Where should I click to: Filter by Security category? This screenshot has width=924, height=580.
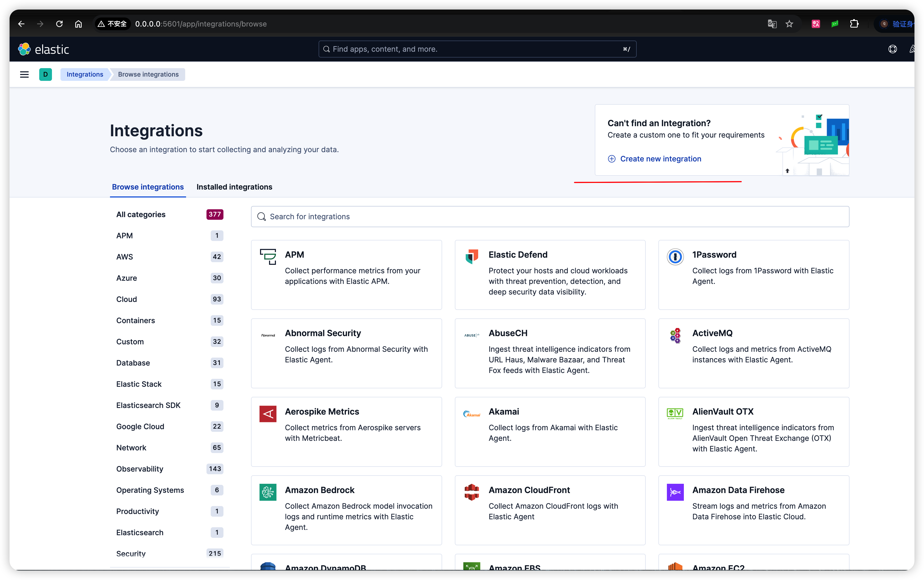click(x=131, y=553)
